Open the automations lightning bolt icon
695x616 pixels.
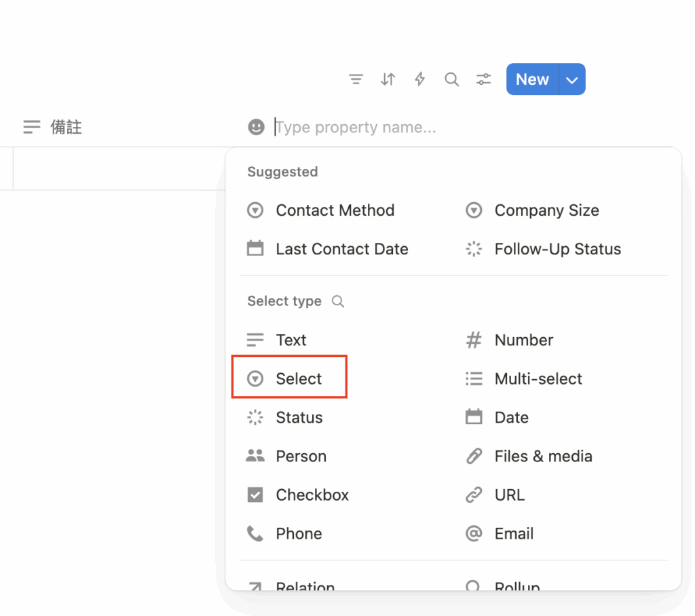click(x=419, y=79)
